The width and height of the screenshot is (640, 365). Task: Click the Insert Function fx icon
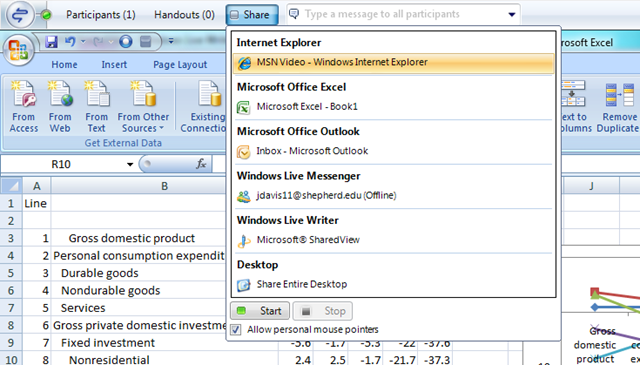tap(201, 164)
